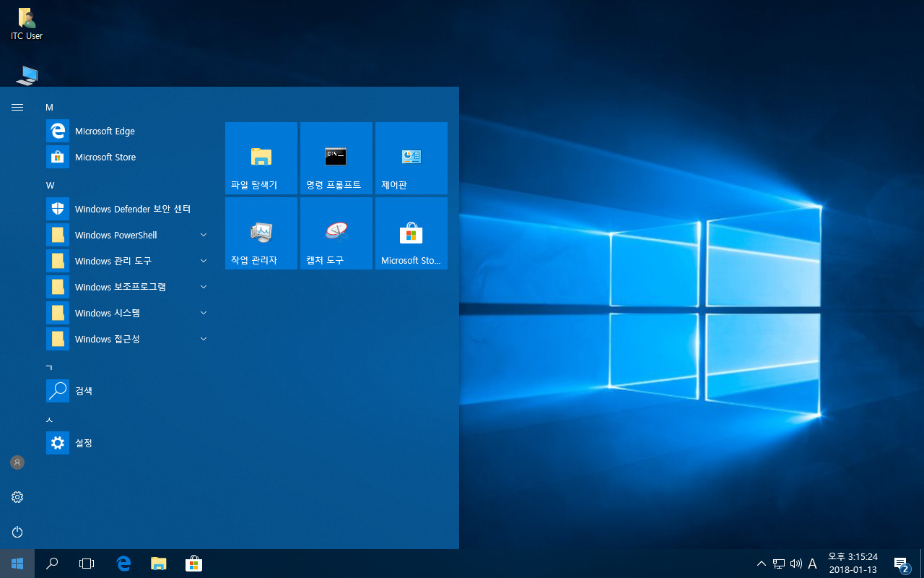
Task: Open taskbar search magnifier
Action: point(52,564)
